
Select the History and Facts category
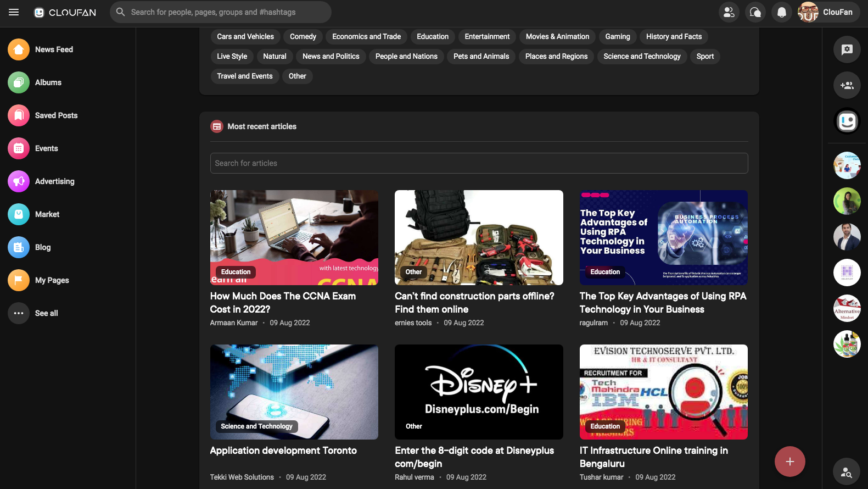tap(674, 37)
